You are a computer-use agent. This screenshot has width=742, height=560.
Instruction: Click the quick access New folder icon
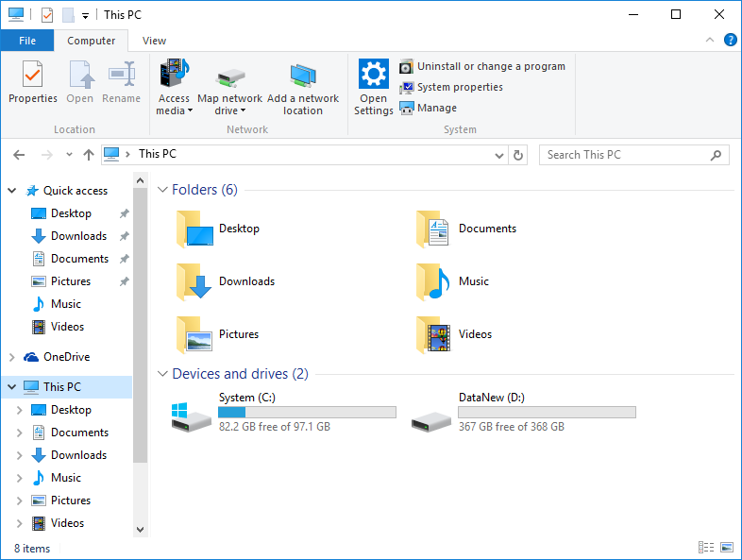[68, 15]
